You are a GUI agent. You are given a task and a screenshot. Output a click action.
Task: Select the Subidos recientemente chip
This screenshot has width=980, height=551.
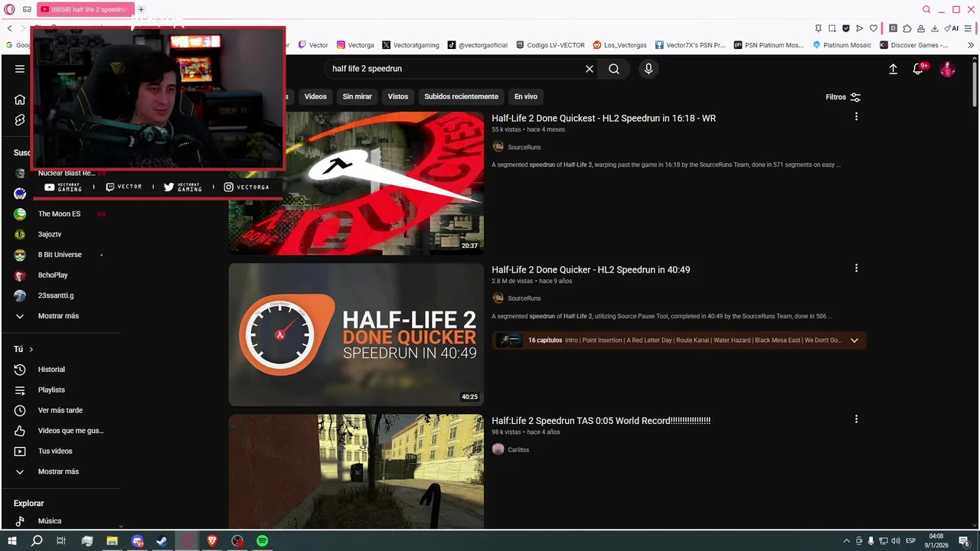pyautogui.click(x=461, y=96)
